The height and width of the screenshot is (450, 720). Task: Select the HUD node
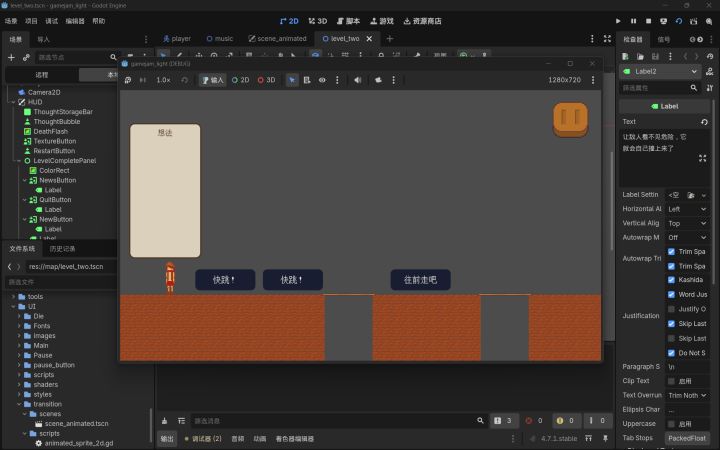coord(35,102)
